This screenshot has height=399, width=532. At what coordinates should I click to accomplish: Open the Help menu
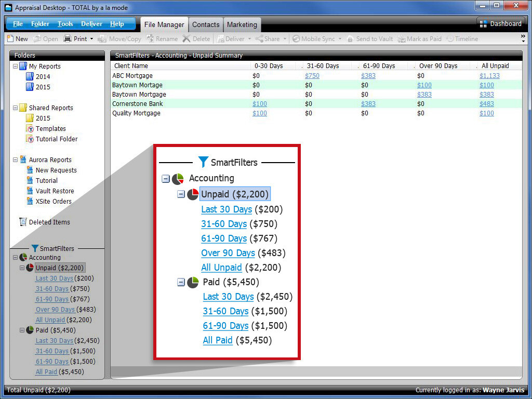117,24
